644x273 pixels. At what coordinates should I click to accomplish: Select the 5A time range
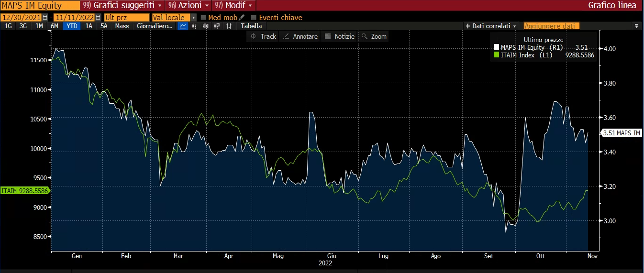coord(104,26)
